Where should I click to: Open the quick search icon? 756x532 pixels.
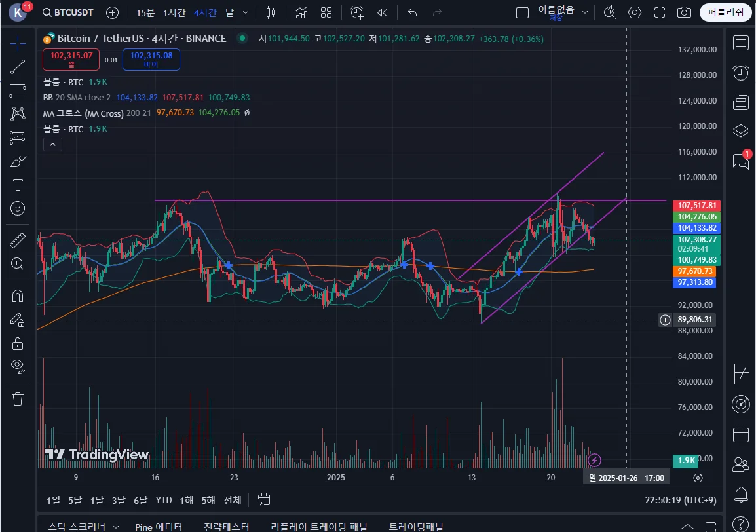[609, 12]
